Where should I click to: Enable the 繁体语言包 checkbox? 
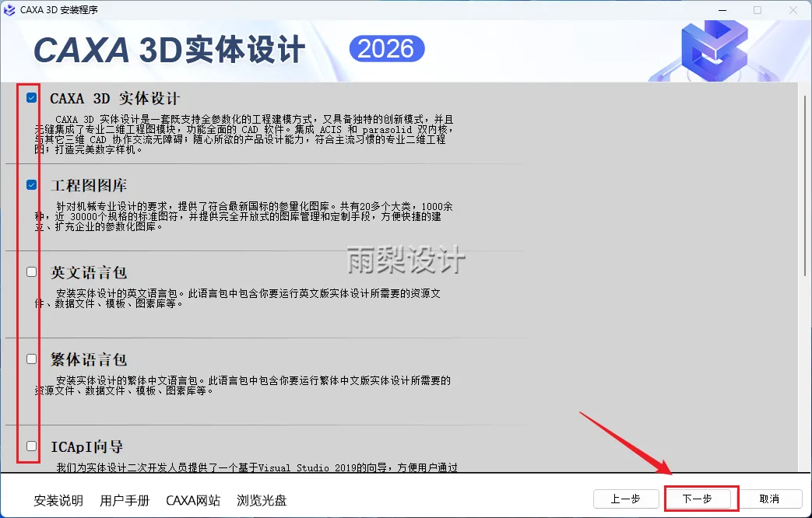tap(32, 359)
